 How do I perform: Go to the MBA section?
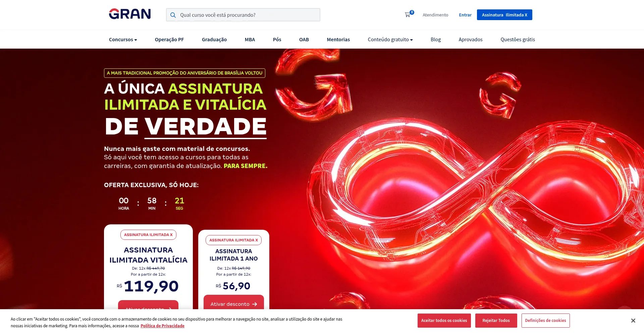tap(250, 40)
